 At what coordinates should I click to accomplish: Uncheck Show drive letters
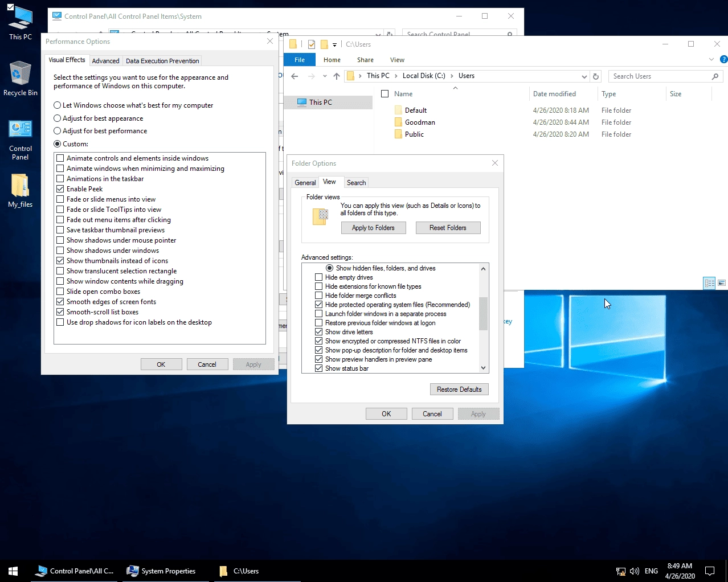[x=318, y=332]
